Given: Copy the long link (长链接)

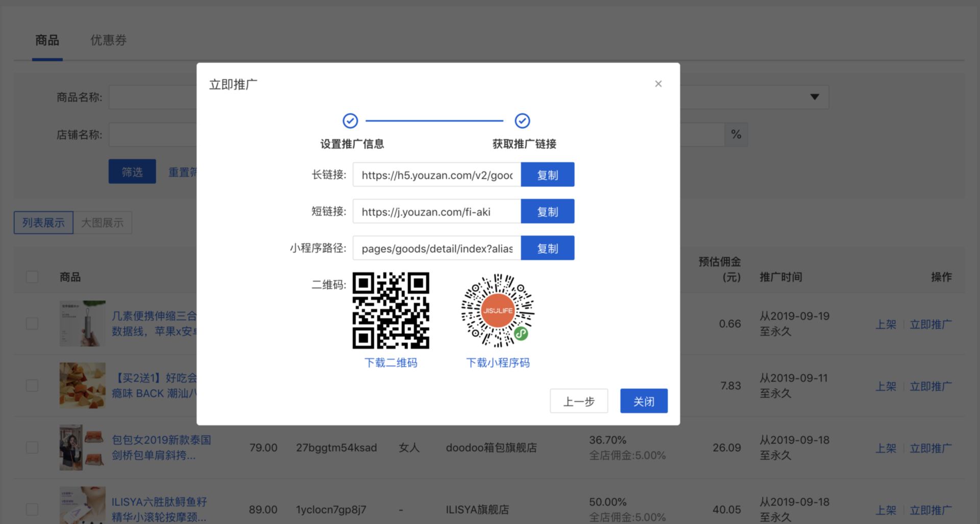Looking at the screenshot, I should pos(547,175).
